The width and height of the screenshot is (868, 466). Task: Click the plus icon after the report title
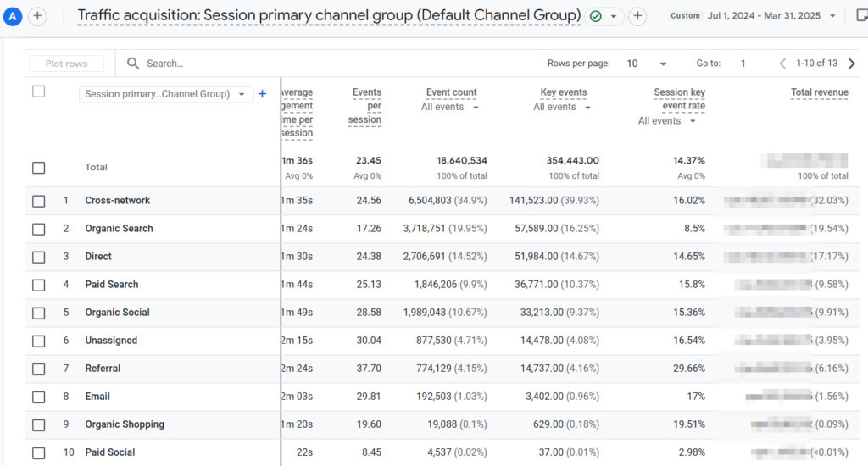pyautogui.click(x=637, y=16)
